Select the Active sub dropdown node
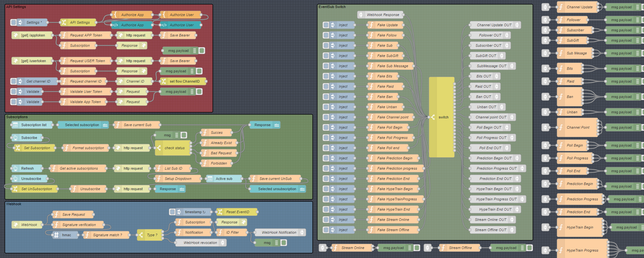Viewport: 644px width, 258px height. pyautogui.click(x=224, y=179)
